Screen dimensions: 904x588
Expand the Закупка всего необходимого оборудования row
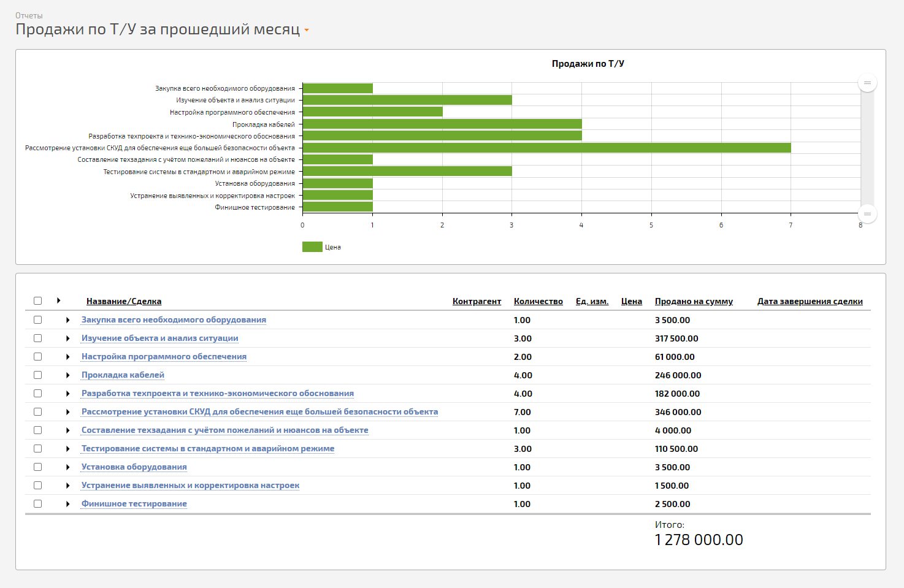click(x=67, y=320)
